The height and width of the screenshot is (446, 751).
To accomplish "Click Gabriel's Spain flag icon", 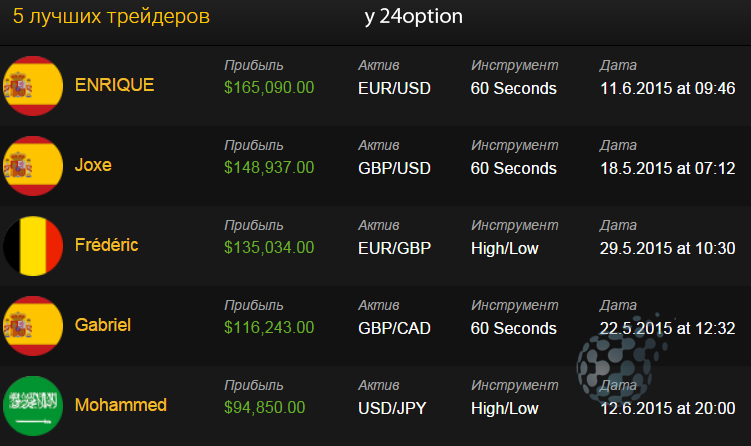I will pos(33,326).
